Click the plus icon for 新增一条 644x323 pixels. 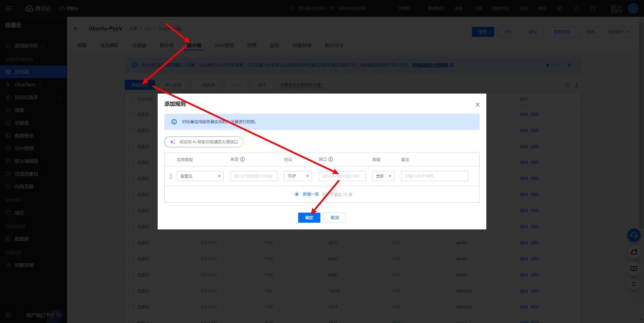pos(297,194)
